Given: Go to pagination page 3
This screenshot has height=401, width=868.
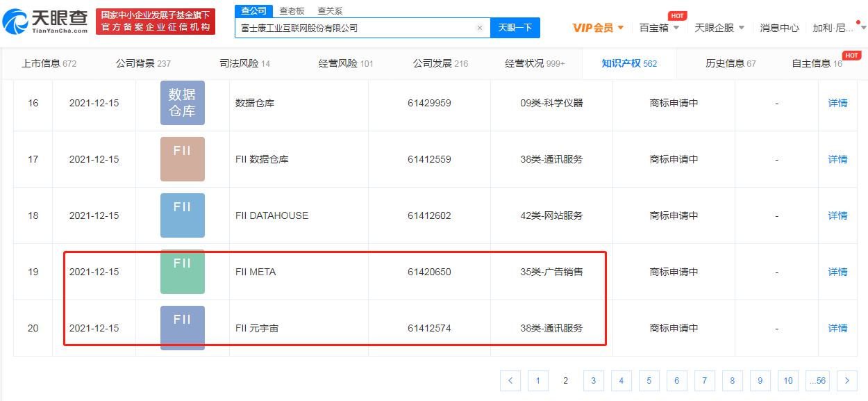Looking at the screenshot, I should (594, 380).
